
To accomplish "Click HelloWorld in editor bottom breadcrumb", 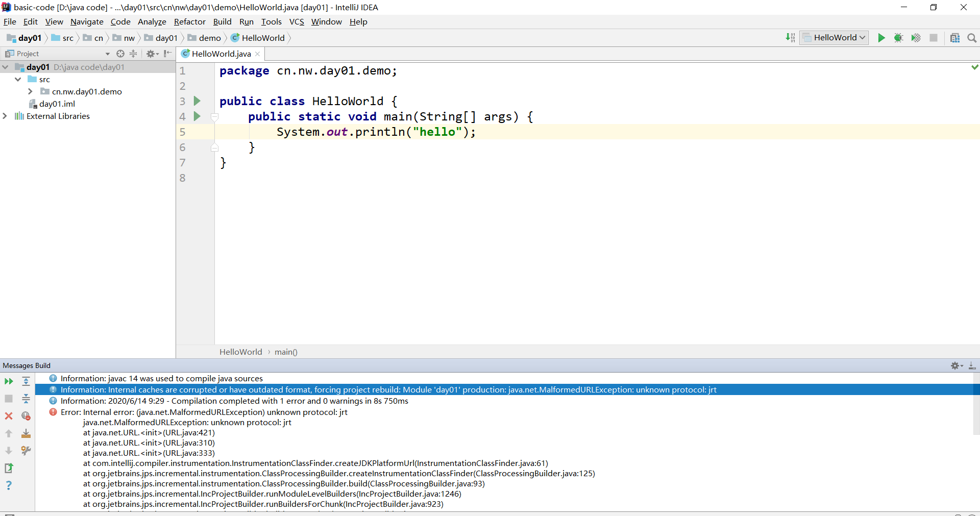I will 240,352.
